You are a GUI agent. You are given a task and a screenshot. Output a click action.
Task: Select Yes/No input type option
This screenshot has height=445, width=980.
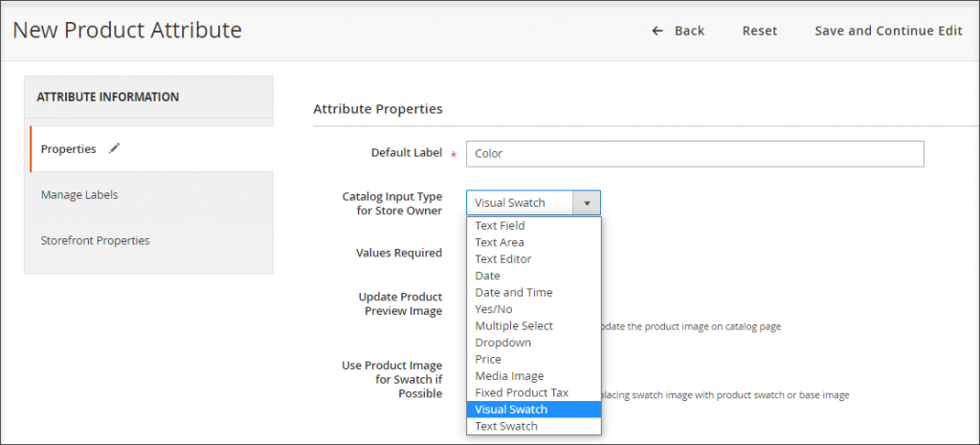494,309
